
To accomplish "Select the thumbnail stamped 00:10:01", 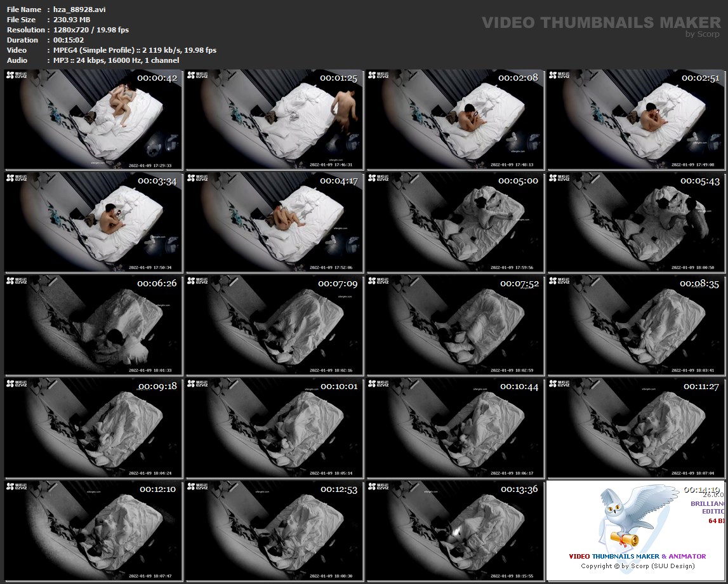I will pyautogui.click(x=274, y=428).
